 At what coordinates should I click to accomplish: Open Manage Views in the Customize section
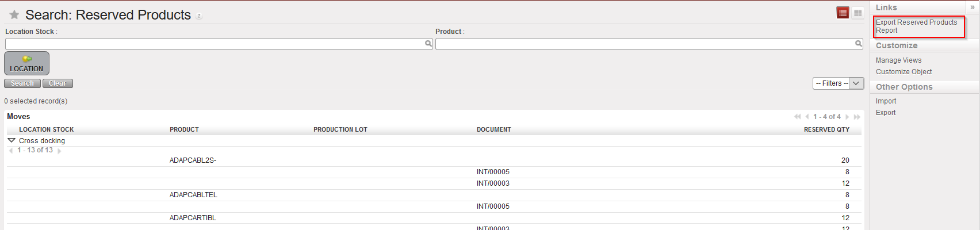898,60
